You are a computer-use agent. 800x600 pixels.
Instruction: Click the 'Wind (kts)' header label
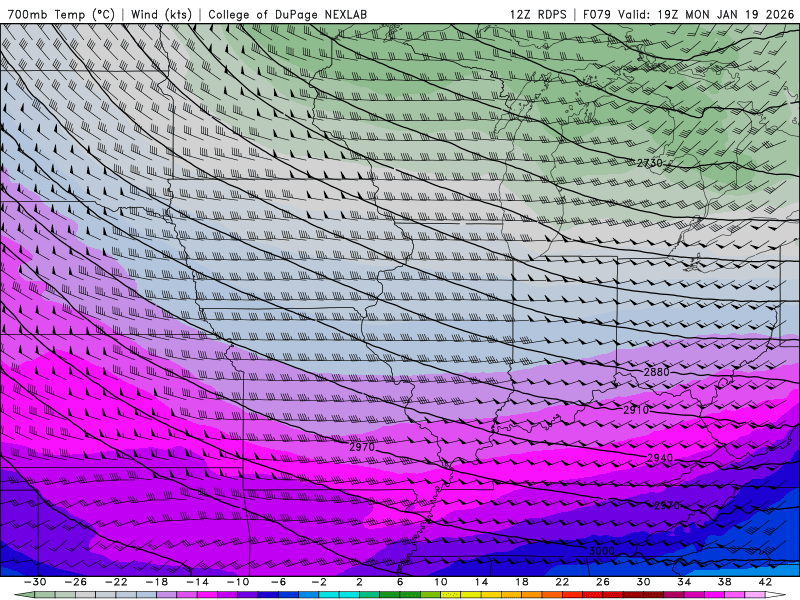pos(161,14)
